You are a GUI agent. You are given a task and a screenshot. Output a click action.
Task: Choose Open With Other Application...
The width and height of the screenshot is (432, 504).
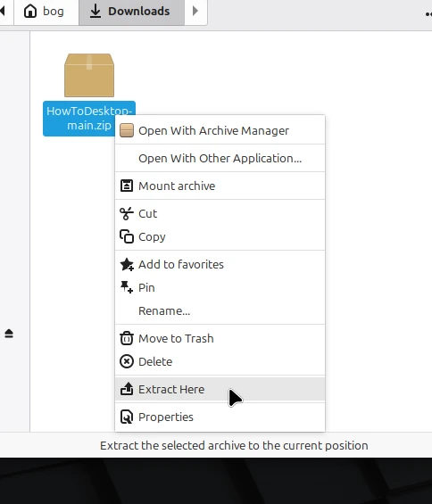tap(220, 159)
